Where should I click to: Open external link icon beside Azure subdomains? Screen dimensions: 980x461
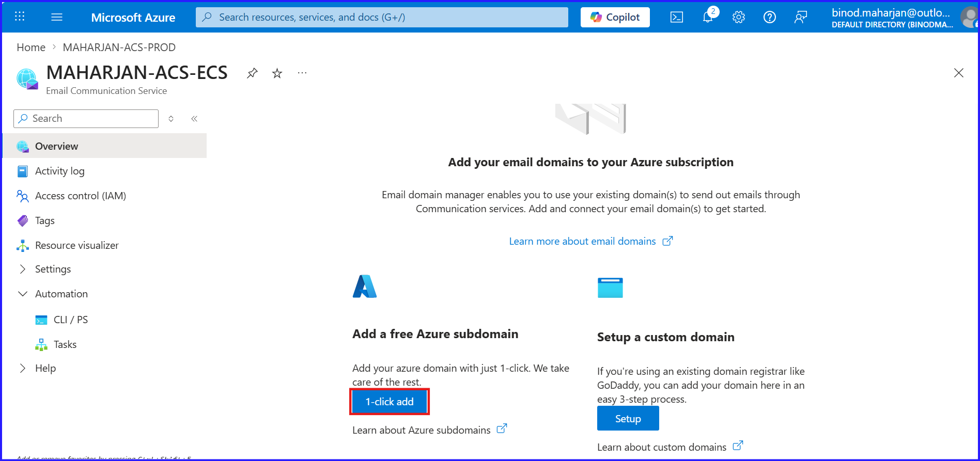(x=502, y=428)
